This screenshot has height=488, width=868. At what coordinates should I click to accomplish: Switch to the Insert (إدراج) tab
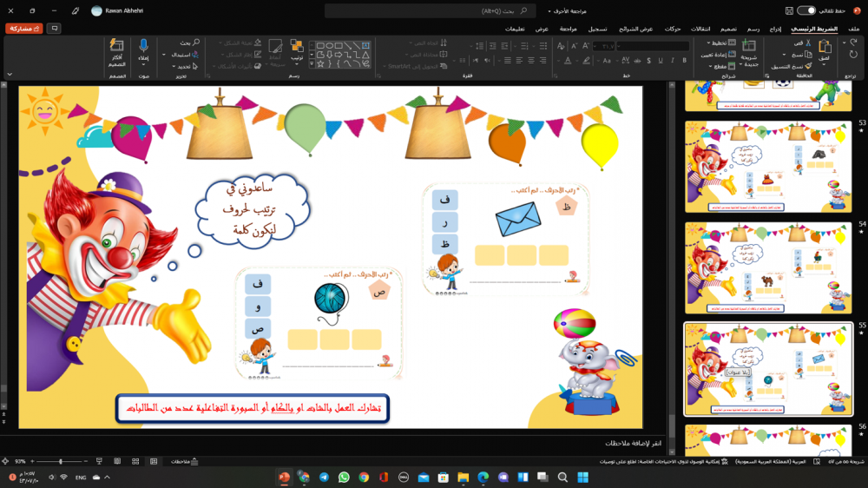[x=775, y=29]
